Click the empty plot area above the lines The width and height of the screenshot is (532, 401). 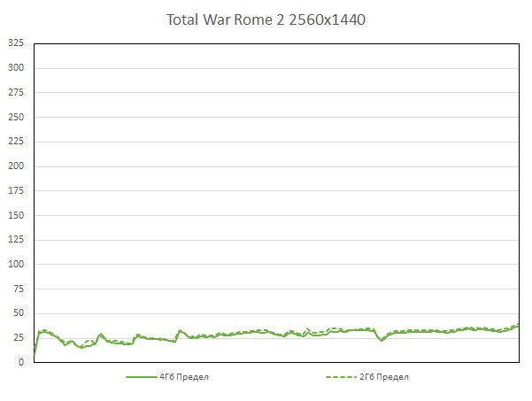click(274, 177)
